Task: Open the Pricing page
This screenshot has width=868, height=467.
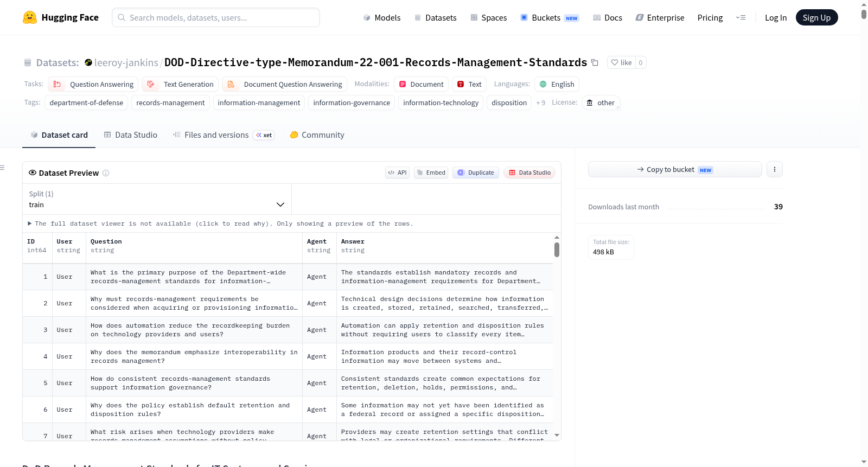Action: pos(710,17)
